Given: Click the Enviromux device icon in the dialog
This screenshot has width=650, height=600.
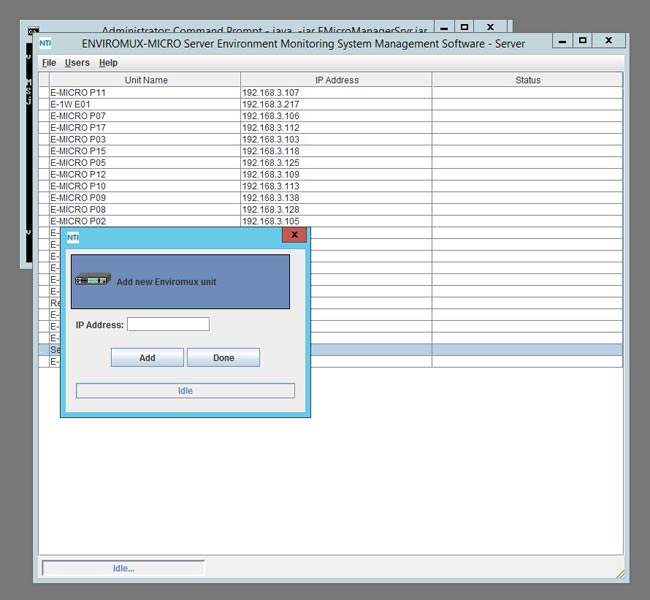Looking at the screenshot, I should tap(93, 279).
